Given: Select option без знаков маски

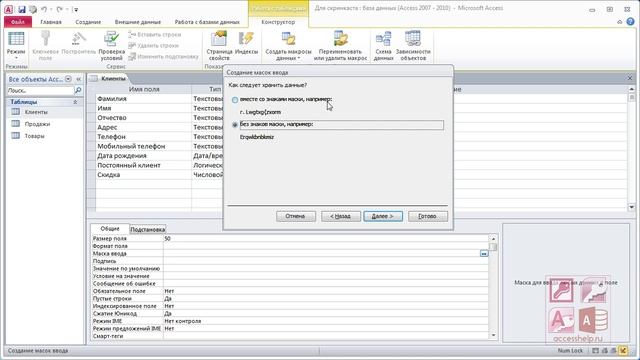Looking at the screenshot, I should (235, 125).
